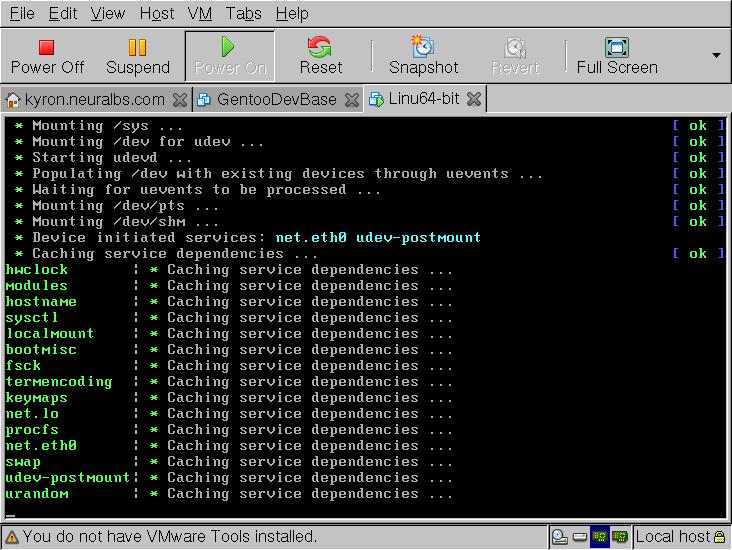
Task: Switch to the GentooDevBase tab
Action: 266,99
